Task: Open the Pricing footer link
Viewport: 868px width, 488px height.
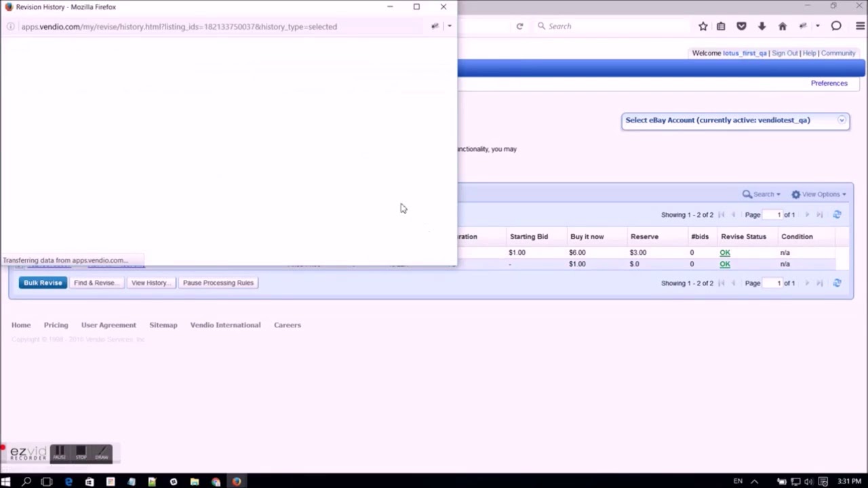Action: tap(56, 325)
